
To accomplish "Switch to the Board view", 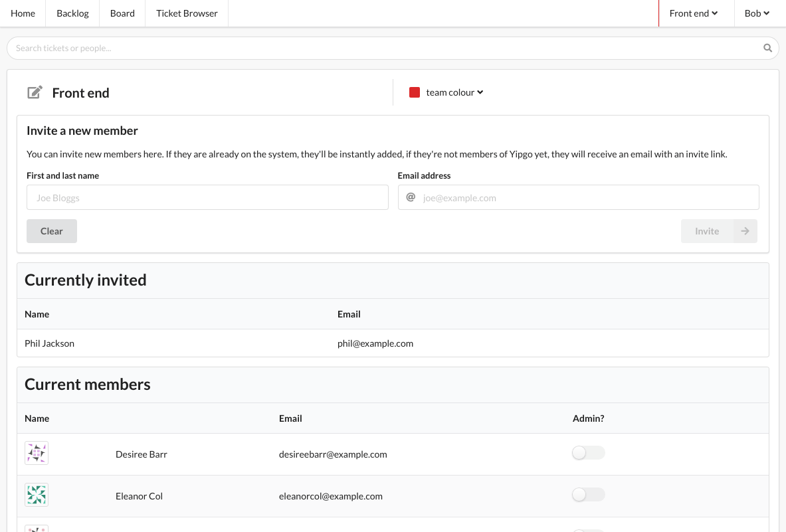I will pyautogui.click(x=122, y=13).
